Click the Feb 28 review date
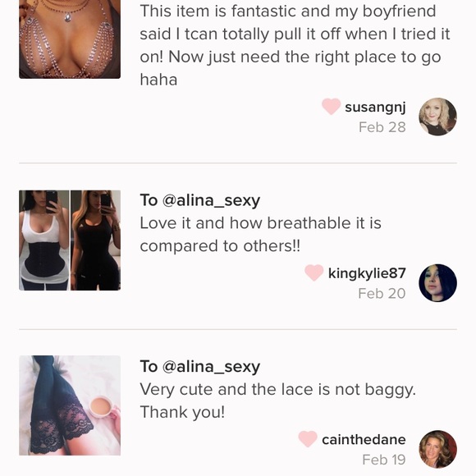The height and width of the screenshot is (476, 476). [x=382, y=127]
